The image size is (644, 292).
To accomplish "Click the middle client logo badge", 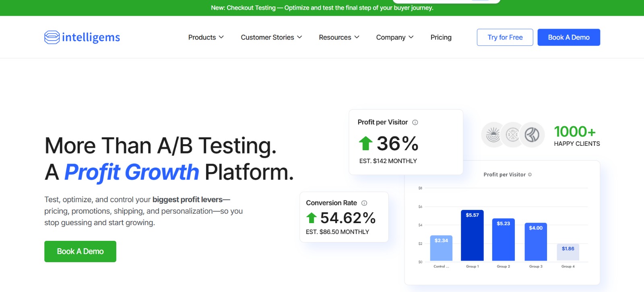I will (x=512, y=135).
